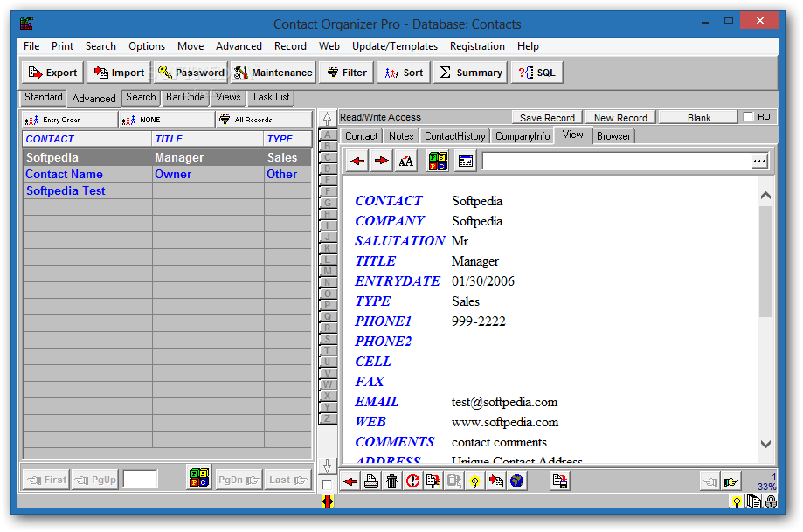The width and height of the screenshot is (803, 532).
Task: Click the down arrow below alphabet index
Action: pos(327,466)
